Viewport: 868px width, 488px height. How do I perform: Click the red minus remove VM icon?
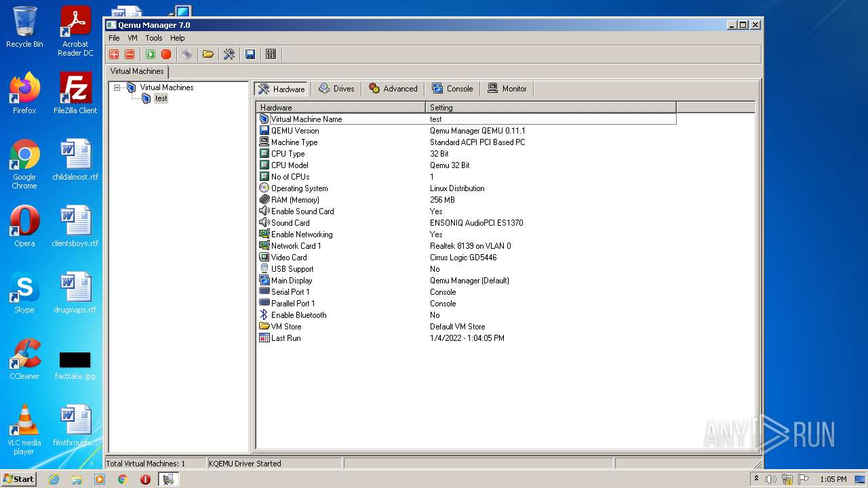130,54
